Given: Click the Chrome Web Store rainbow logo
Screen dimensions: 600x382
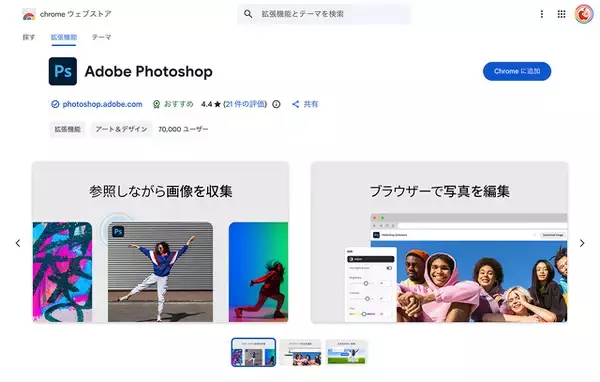Looking at the screenshot, I should [29, 15].
